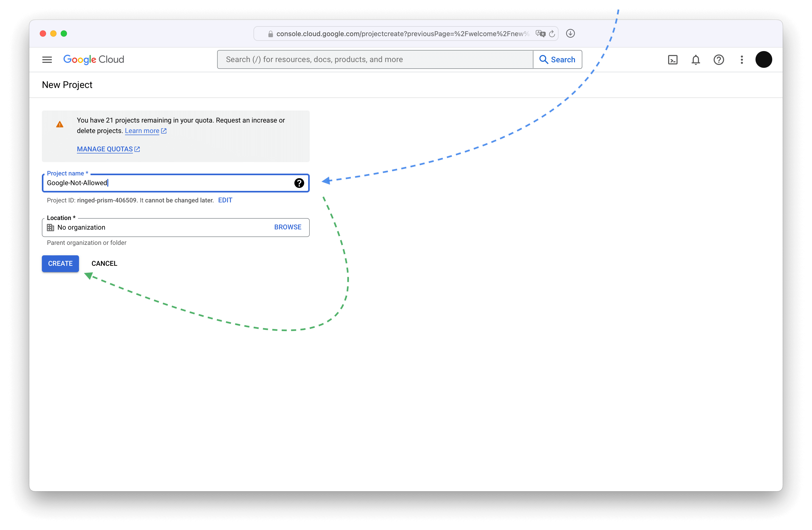Screen dimensions: 812x530
Task: Click the blue Search button
Action: point(557,60)
